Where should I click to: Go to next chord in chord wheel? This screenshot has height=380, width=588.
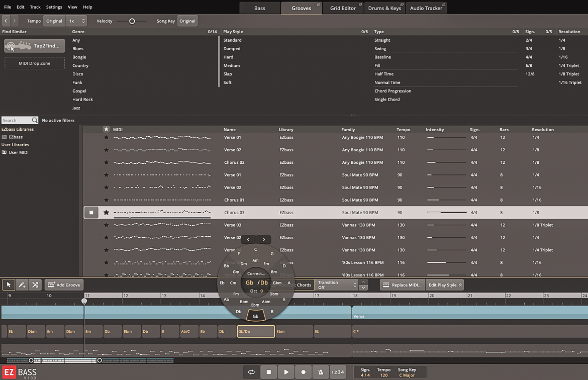tap(264, 239)
